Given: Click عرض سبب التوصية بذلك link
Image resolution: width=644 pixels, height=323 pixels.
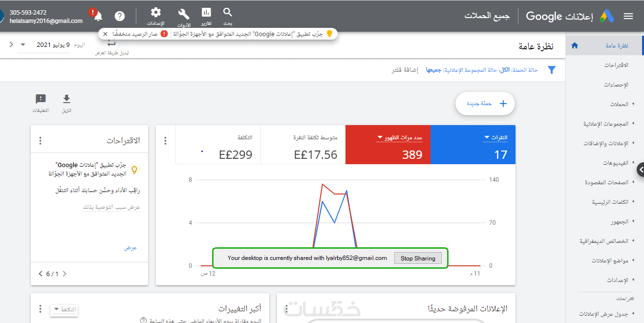Looking at the screenshot, I should pyautogui.click(x=111, y=207).
